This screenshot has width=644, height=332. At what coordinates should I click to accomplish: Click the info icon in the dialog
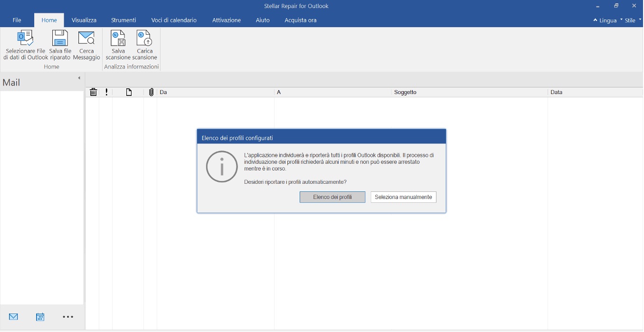tap(222, 166)
